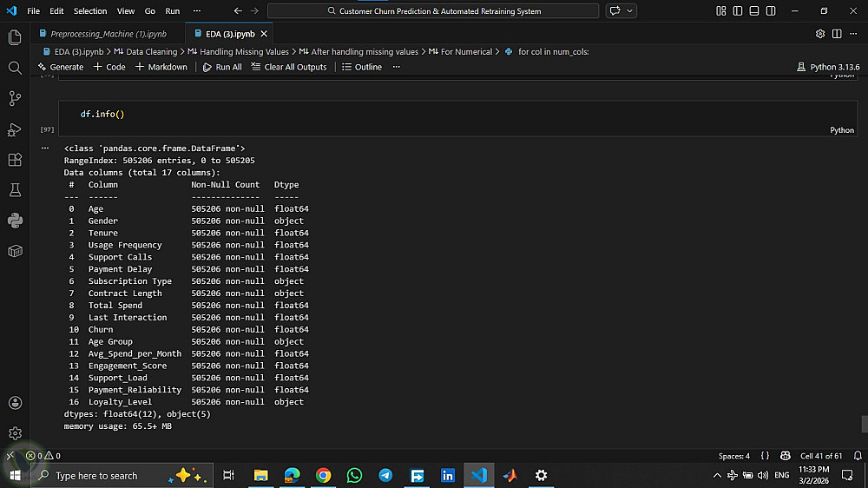
Task: Open For Numerical breadcrumb
Action: tap(461, 51)
